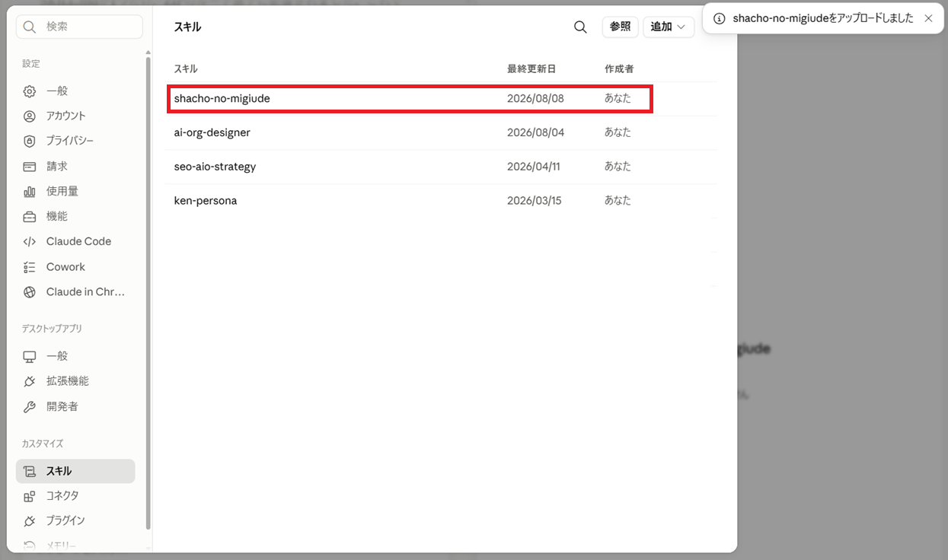The image size is (948, 560).
Task: Click the 使用量 bar chart icon
Action: point(30,192)
